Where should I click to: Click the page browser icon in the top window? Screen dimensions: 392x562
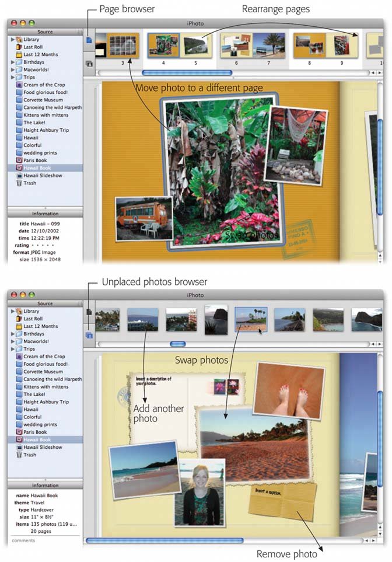coord(89,40)
